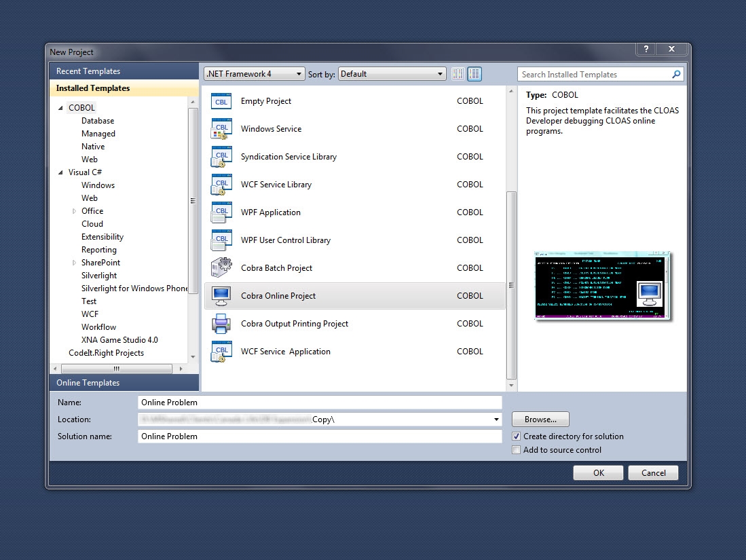This screenshot has width=746, height=560.
Task: Select Managed under COBOL
Action: (98, 134)
